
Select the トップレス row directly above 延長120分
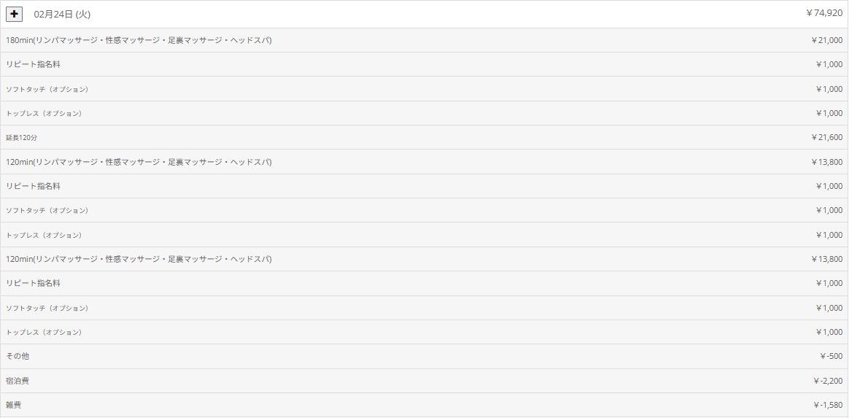tap(44, 113)
